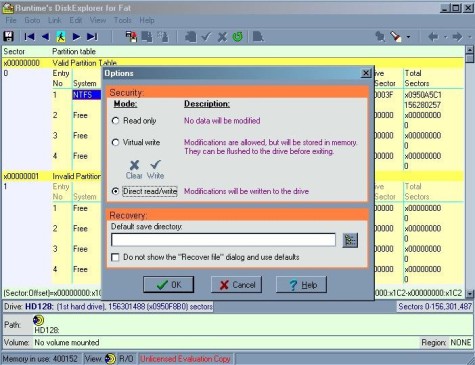The width and height of the screenshot is (475, 365).
Task: Click the Default save directory text field
Action: (223, 240)
